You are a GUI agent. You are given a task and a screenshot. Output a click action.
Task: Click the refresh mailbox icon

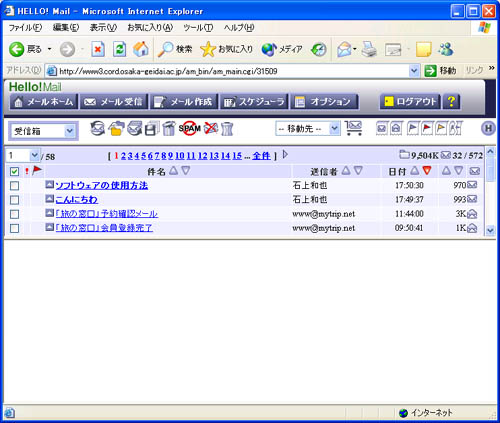coord(98,128)
